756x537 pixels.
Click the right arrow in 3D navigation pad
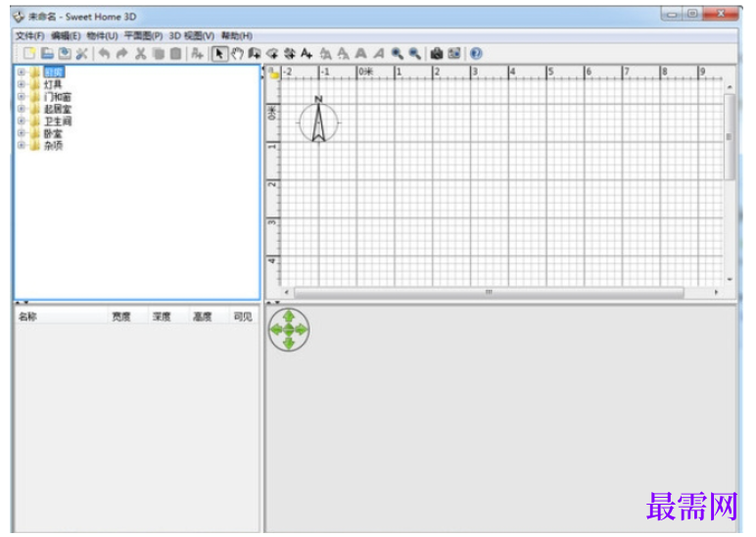point(302,329)
